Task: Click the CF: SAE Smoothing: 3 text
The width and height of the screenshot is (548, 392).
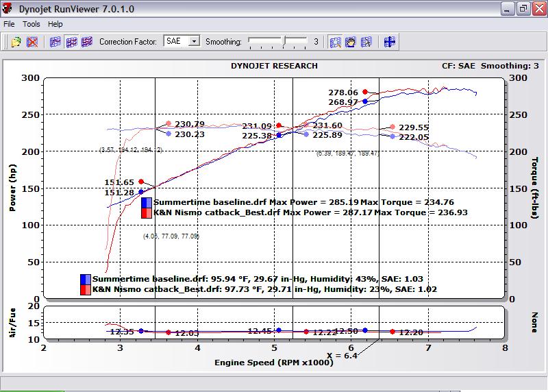Action: click(490, 66)
